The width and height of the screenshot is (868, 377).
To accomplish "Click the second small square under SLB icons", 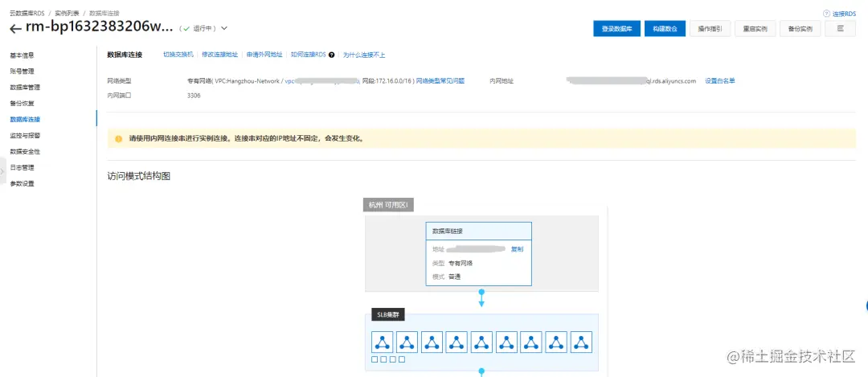I will coord(384,360).
